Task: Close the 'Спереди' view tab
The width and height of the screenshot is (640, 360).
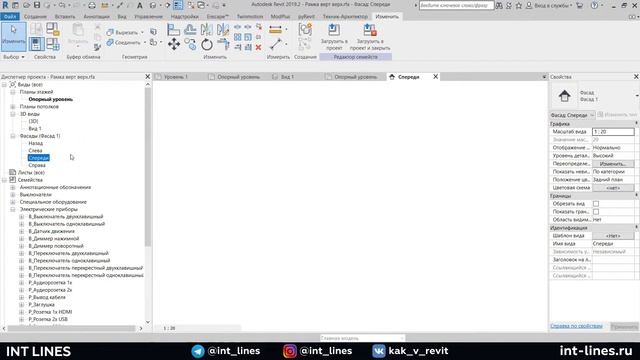Action: 436,77
